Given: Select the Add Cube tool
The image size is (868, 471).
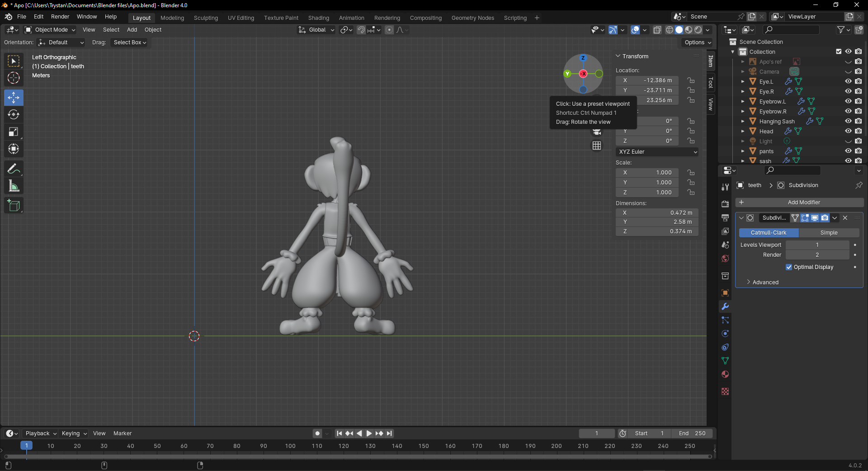Looking at the screenshot, I should pos(14,206).
